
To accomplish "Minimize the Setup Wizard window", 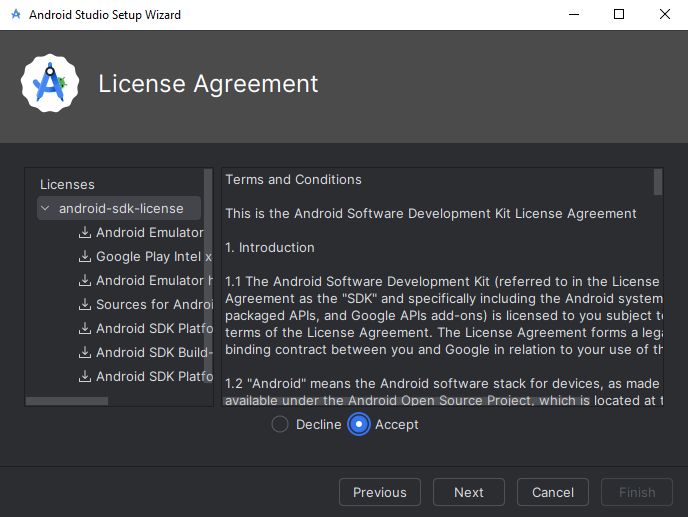I will click(574, 14).
